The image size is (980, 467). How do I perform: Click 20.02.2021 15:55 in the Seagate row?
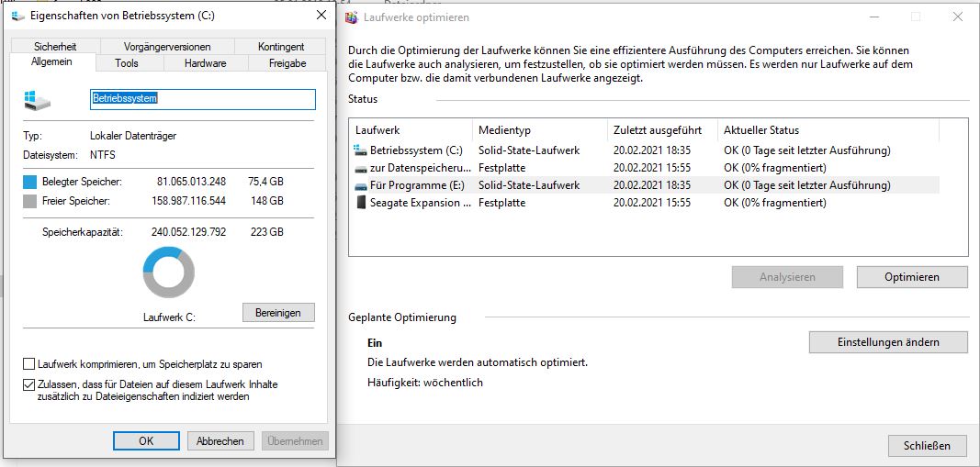(x=652, y=203)
